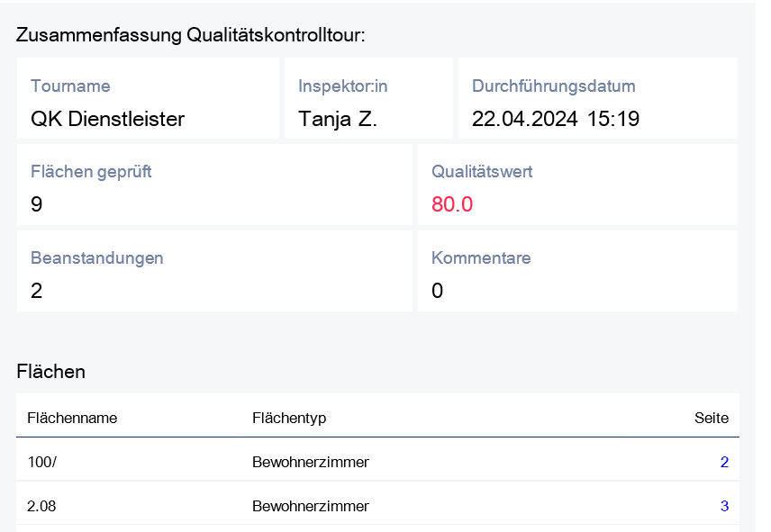Viewport: 771px width, 532px height.
Task: Click the red Qualitätswert value 80.0
Action: (x=452, y=204)
